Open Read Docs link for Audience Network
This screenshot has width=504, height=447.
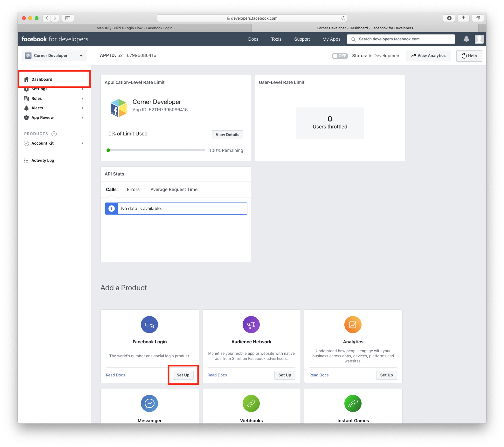click(x=217, y=375)
